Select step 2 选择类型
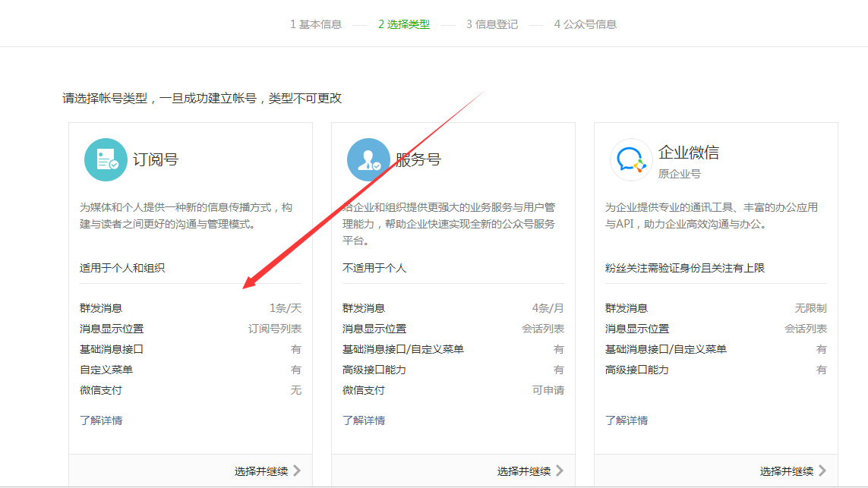The height and width of the screenshot is (488, 868). point(404,24)
